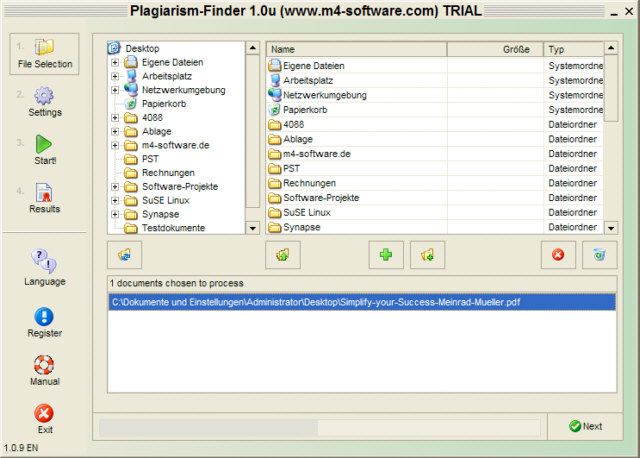640x458 pixels.
Task: Click the green Start! play icon
Action: pos(43,144)
